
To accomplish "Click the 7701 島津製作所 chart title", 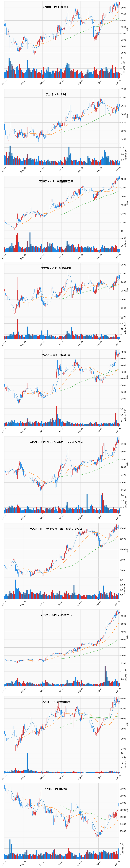I will [x=56, y=702].
